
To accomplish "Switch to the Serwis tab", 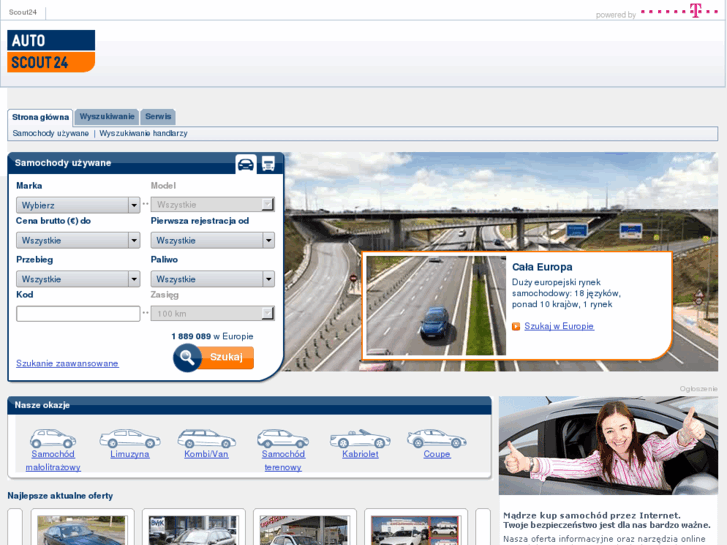I will tap(158, 116).
